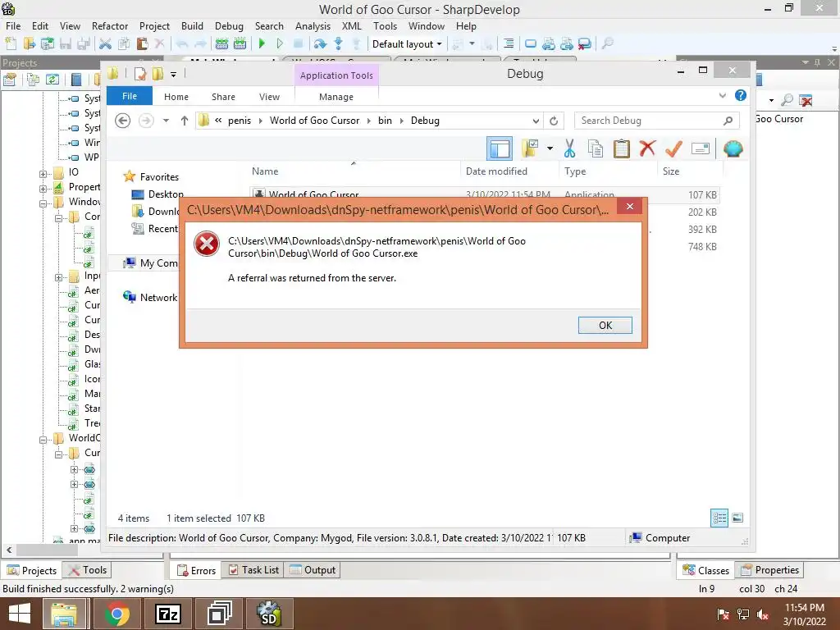Click the Clear bookmarks icon with red X

click(584, 43)
